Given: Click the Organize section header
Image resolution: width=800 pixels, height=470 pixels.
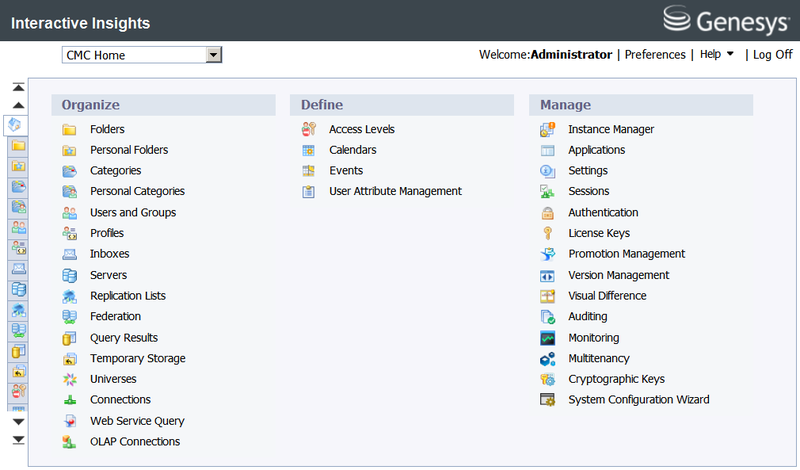Looking at the screenshot, I should (163, 105).
